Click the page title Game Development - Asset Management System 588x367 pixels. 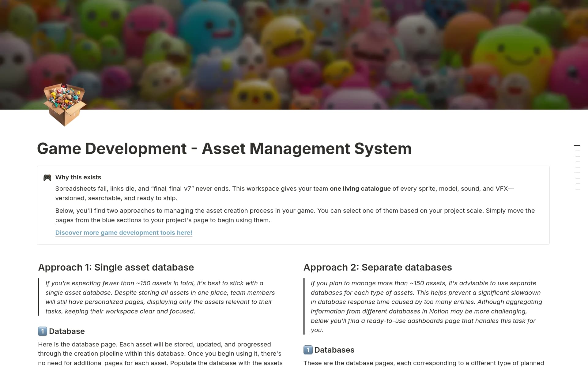pyautogui.click(x=224, y=149)
